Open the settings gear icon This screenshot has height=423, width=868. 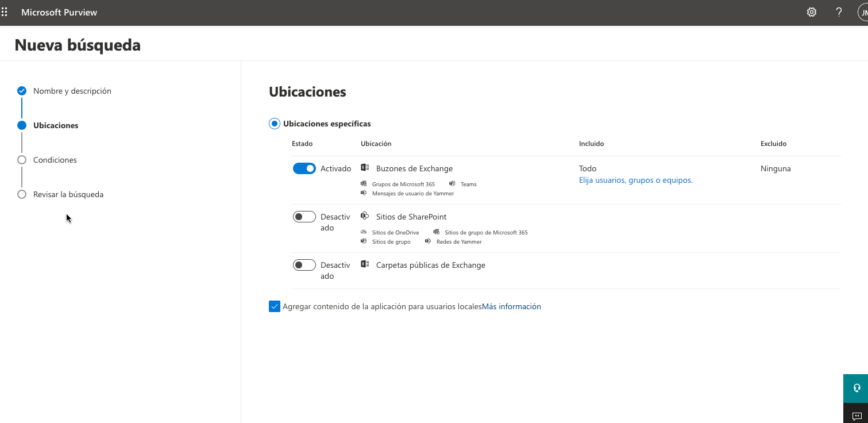click(x=812, y=12)
